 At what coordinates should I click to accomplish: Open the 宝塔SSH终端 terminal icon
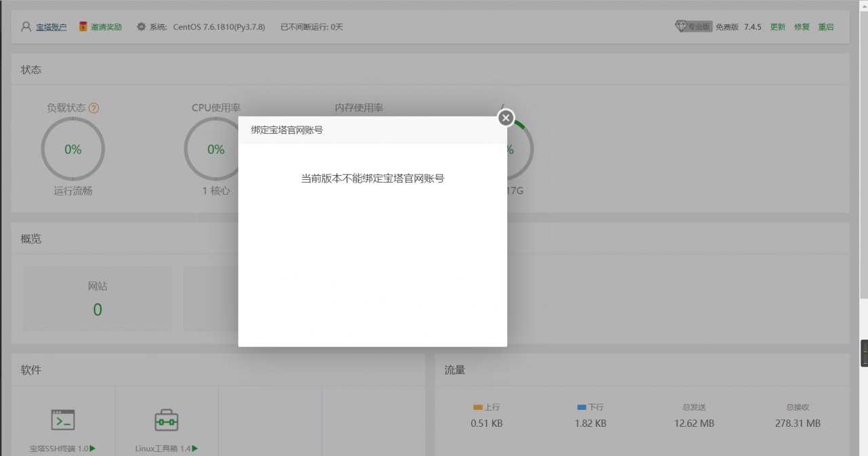coord(62,421)
